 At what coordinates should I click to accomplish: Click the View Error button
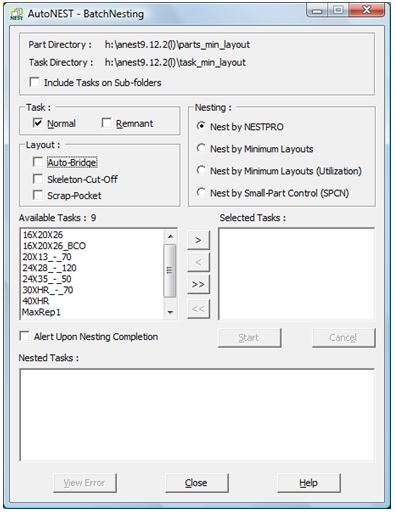[x=85, y=483]
